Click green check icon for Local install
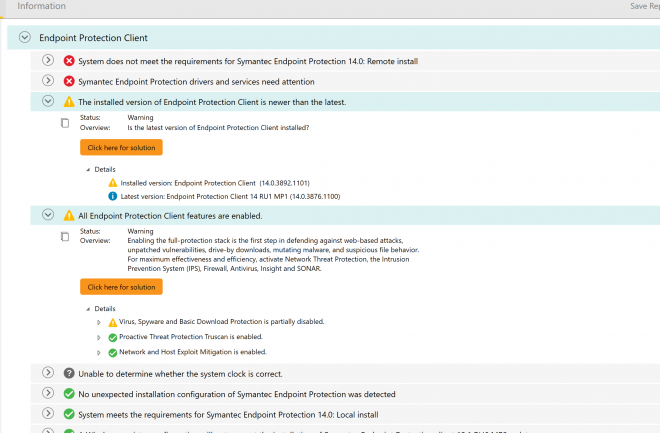Screen dimensions: 660x433 click(x=69, y=414)
